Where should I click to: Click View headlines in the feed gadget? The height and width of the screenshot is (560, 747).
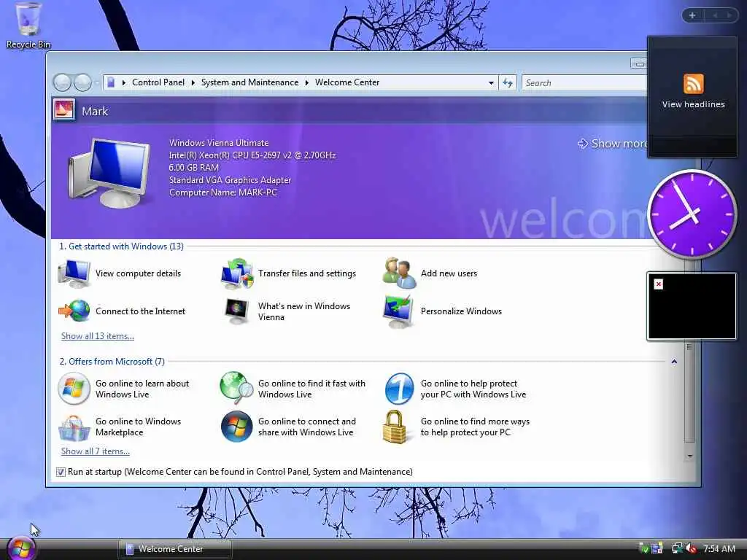(x=693, y=104)
